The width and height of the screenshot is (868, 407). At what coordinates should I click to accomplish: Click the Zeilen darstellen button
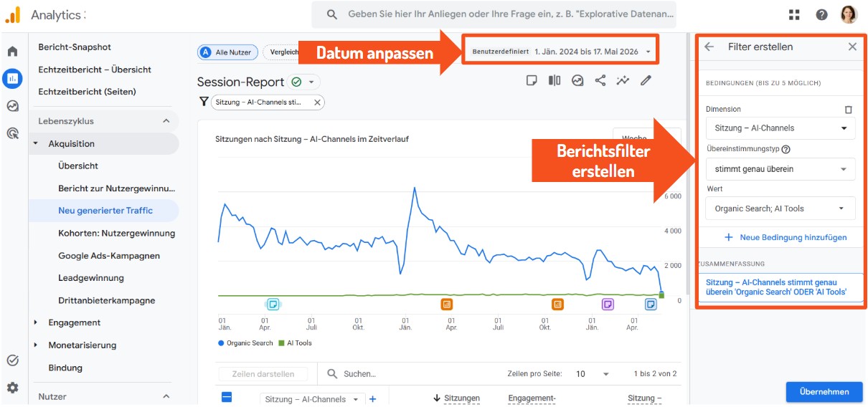[263, 374]
